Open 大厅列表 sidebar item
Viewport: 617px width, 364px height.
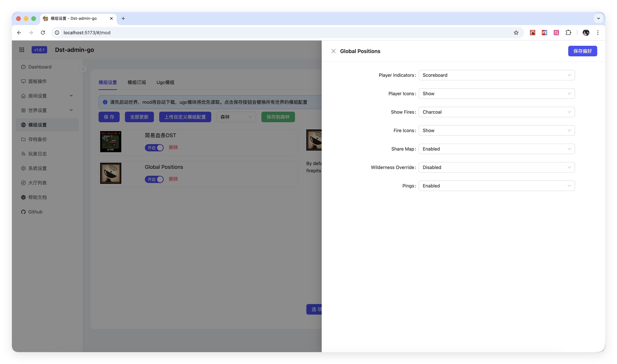[47, 183]
